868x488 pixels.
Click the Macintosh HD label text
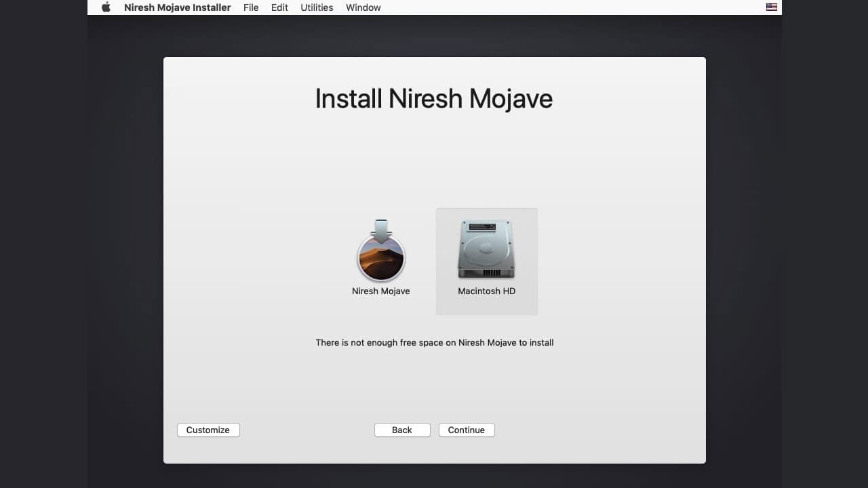486,291
